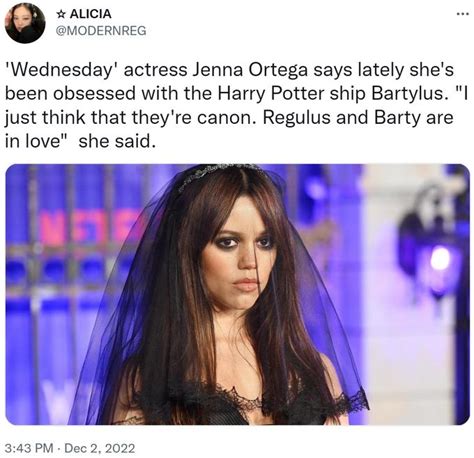Image resolution: width=474 pixels, height=458 pixels.
Task: Click the phrase Harry Potter in the tweet
Action: coord(271,94)
